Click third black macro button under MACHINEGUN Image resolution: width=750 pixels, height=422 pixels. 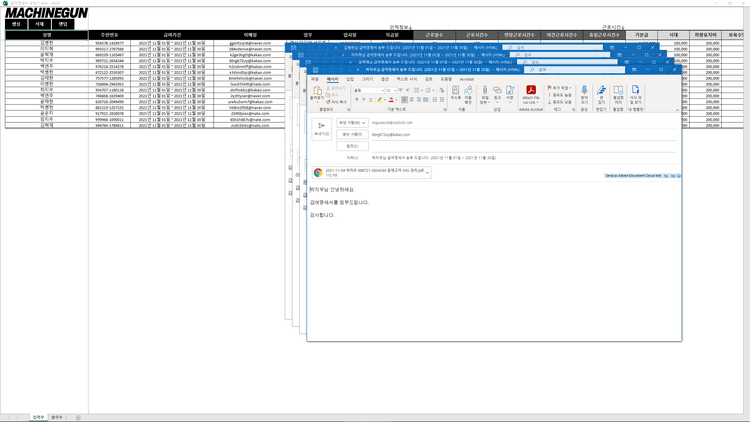coord(63,24)
